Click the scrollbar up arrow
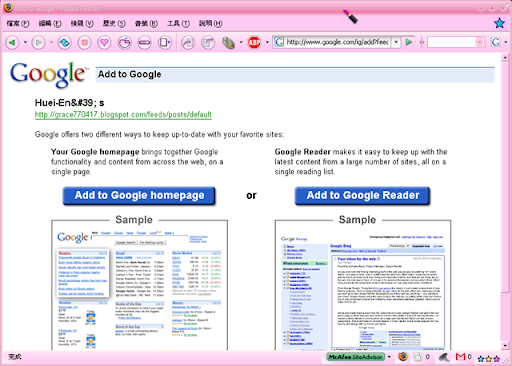 click(505, 58)
